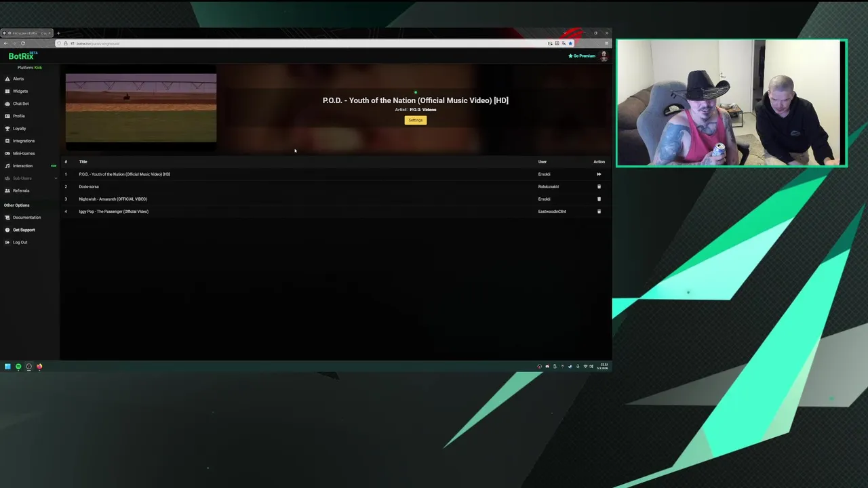Open Spotify from the taskbar
The height and width of the screenshot is (488, 868).
(18, 367)
